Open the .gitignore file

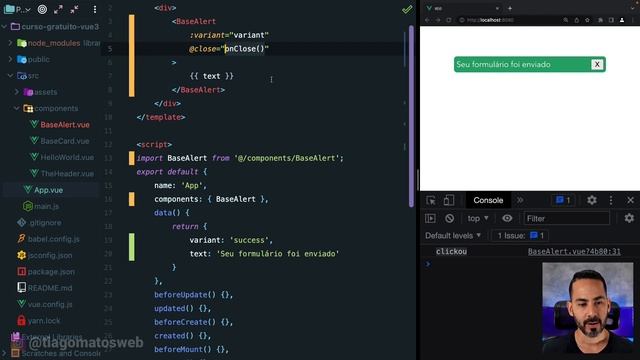(x=40, y=222)
